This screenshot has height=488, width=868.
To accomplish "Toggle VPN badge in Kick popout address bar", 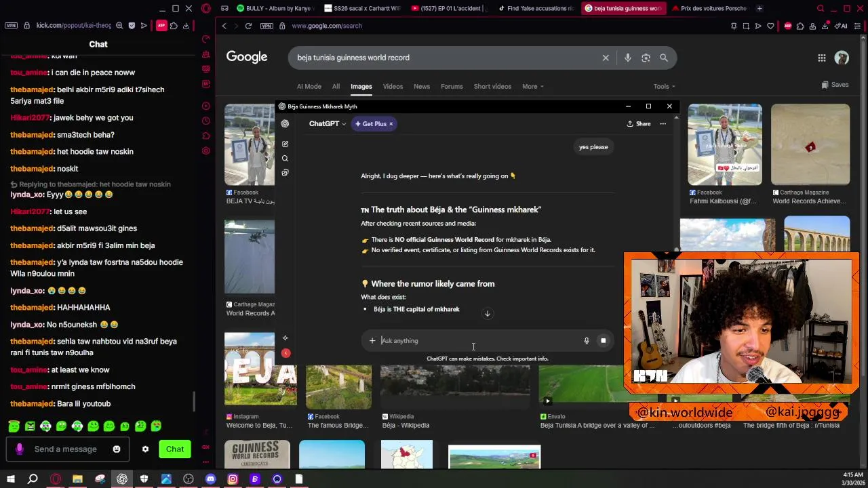I will [x=11, y=26].
